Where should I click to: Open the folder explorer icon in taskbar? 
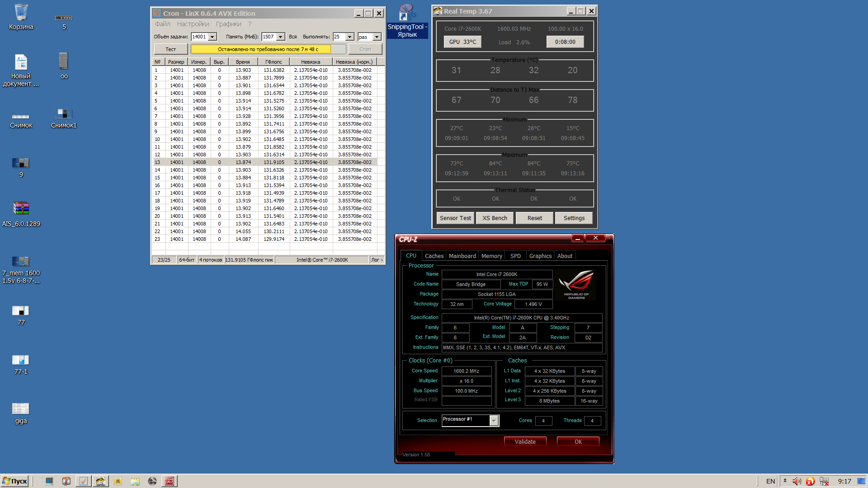pyautogui.click(x=135, y=481)
